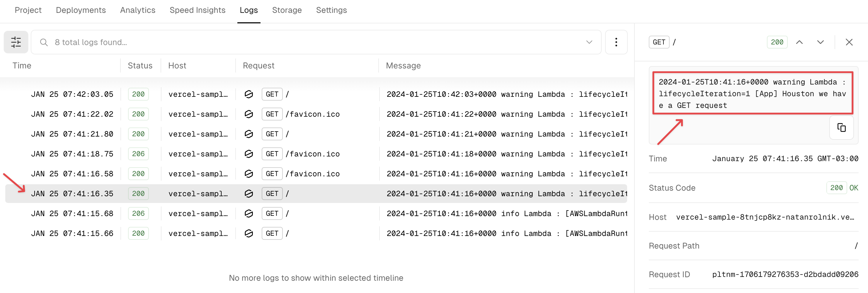Click the three-dot overflow menu icon
This screenshot has width=868, height=293.
pyautogui.click(x=616, y=42)
